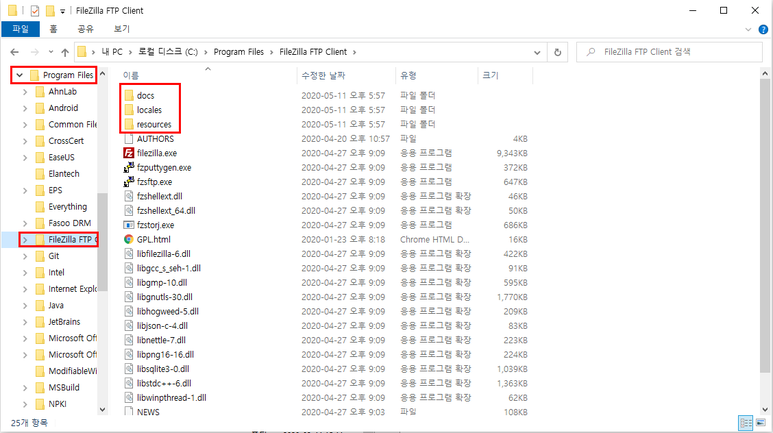The height and width of the screenshot is (433, 773).
Task: Collapse the Program Files tree node
Action: [x=19, y=75]
